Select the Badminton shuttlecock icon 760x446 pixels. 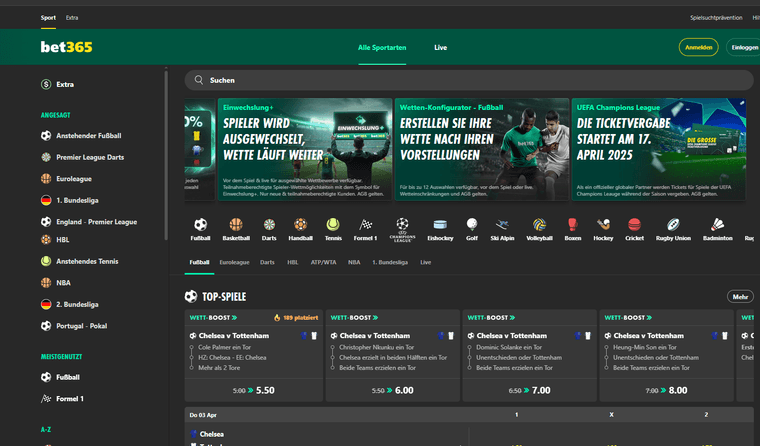point(718,225)
